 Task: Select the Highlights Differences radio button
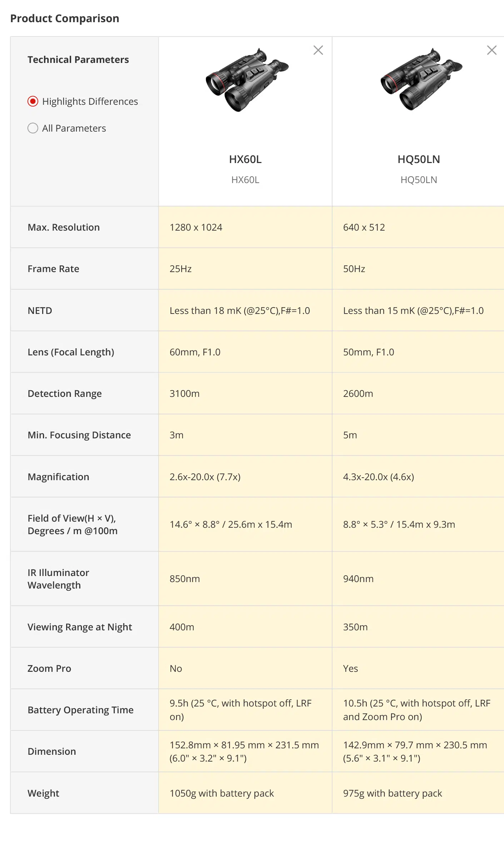33,102
